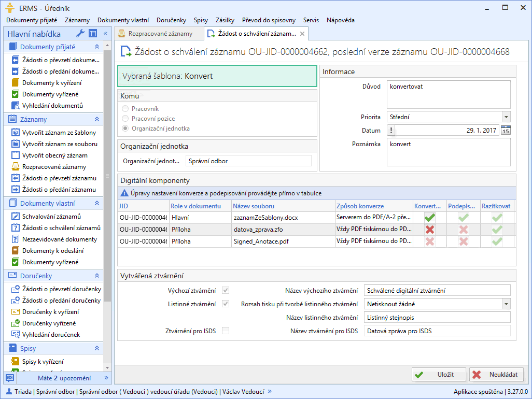Open Vyhledání dokumentů in the sidebar

click(x=52, y=106)
